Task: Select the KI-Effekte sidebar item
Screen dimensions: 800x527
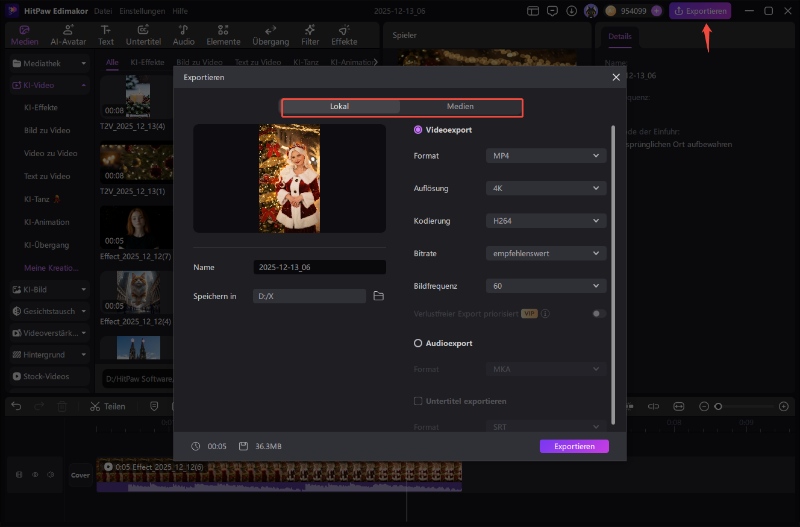Action: 41,108
